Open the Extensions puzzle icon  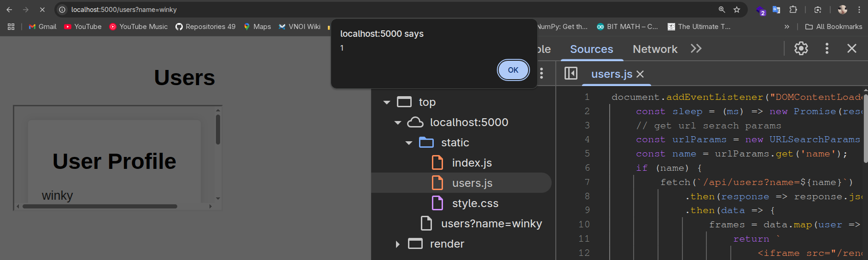[x=793, y=10]
